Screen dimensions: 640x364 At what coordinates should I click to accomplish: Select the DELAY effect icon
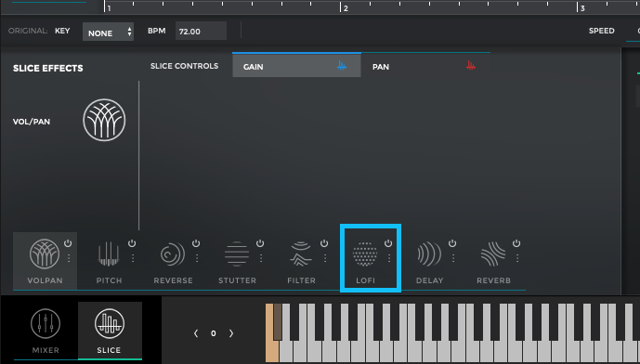(x=429, y=253)
